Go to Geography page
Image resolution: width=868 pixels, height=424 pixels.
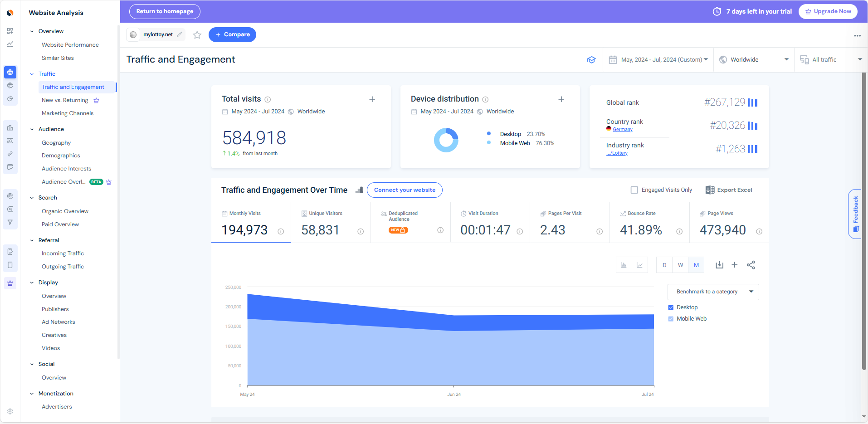(56, 143)
